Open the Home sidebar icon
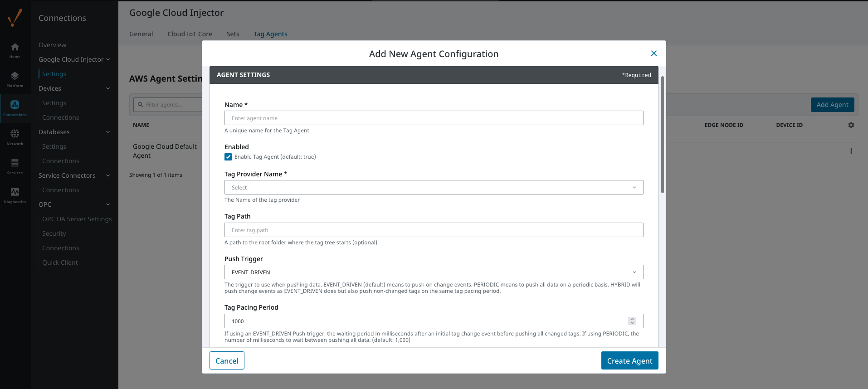 click(15, 50)
